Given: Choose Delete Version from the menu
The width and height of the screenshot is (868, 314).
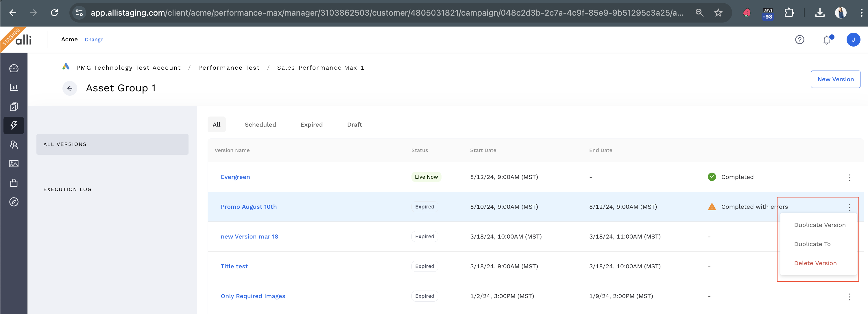Looking at the screenshot, I should pos(815,263).
